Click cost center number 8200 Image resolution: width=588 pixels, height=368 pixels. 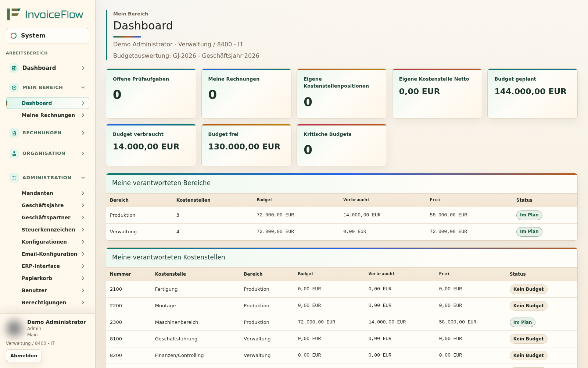(x=116, y=355)
